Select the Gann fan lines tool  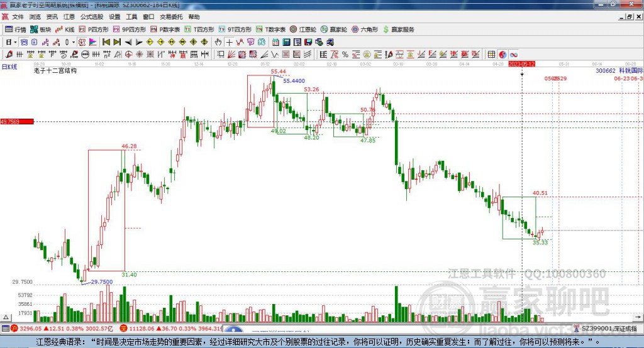231,54
